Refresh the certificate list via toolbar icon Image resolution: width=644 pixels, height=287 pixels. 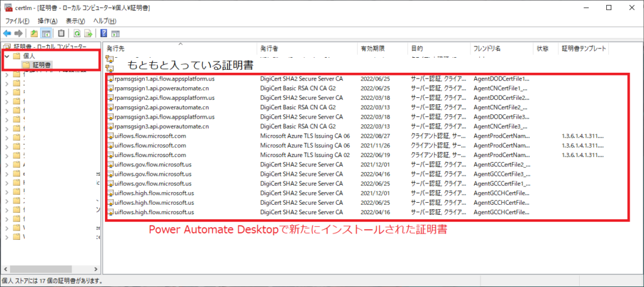click(76, 34)
